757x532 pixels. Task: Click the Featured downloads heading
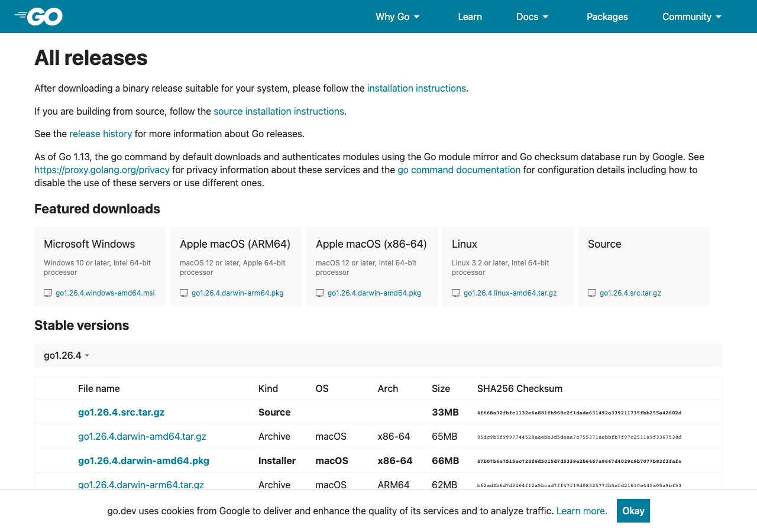pos(97,209)
